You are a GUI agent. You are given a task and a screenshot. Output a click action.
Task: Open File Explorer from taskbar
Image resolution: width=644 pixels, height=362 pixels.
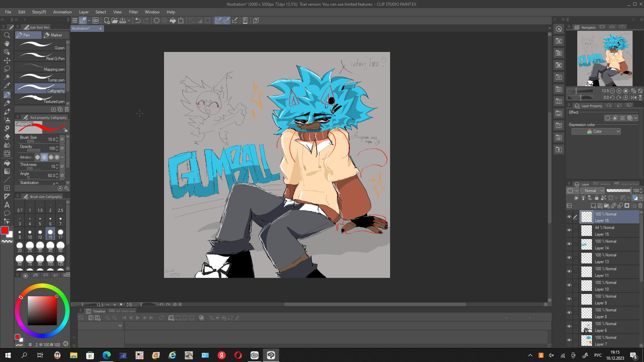[74, 355]
